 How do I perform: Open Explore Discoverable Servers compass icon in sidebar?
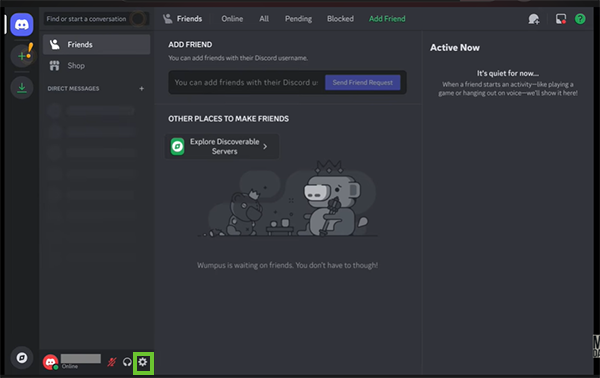22,358
